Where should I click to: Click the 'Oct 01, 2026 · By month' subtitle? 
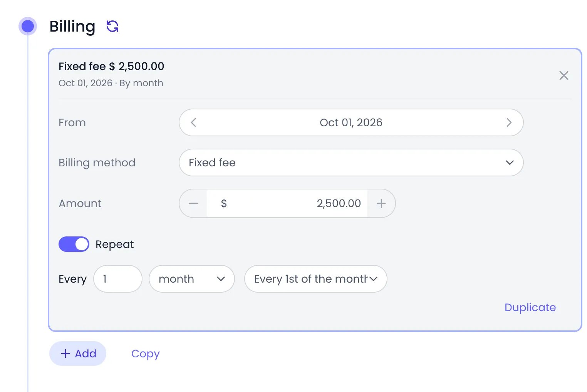coord(111,83)
